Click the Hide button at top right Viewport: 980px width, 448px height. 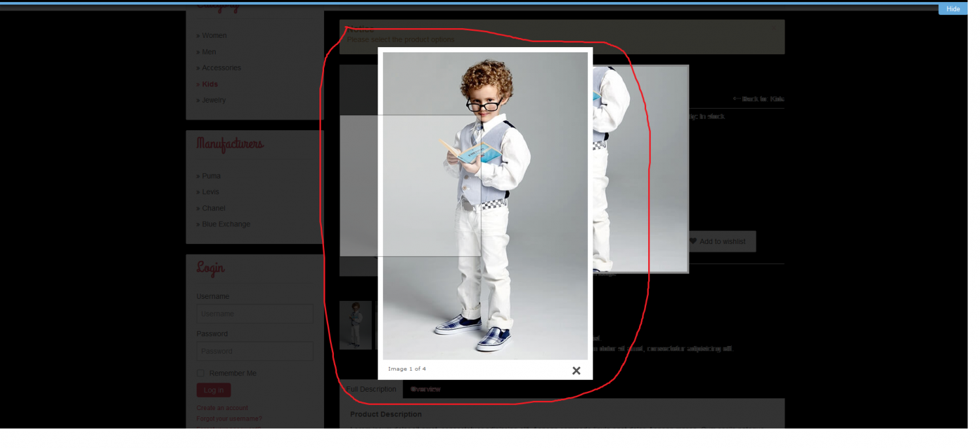953,9
